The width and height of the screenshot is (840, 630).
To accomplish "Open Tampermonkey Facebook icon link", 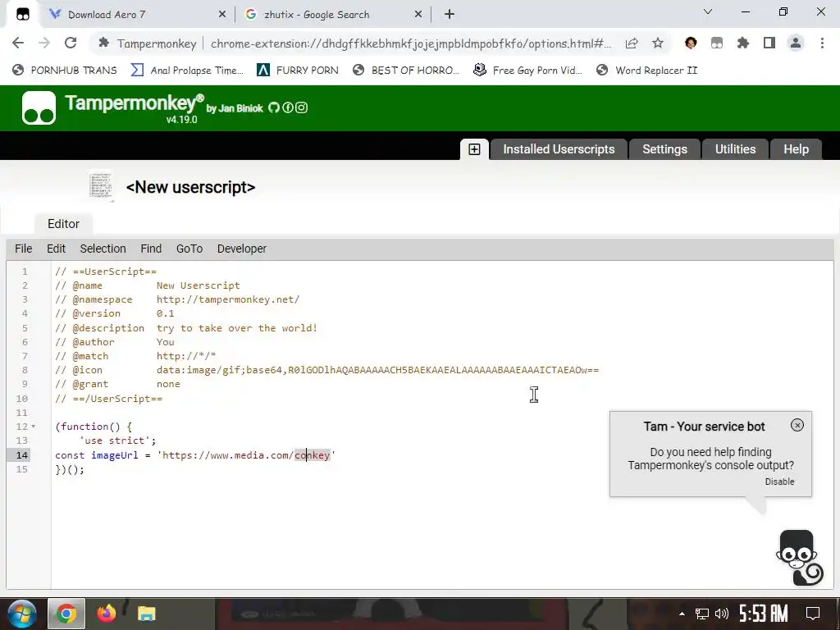I will pyautogui.click(x=288, y=107).
